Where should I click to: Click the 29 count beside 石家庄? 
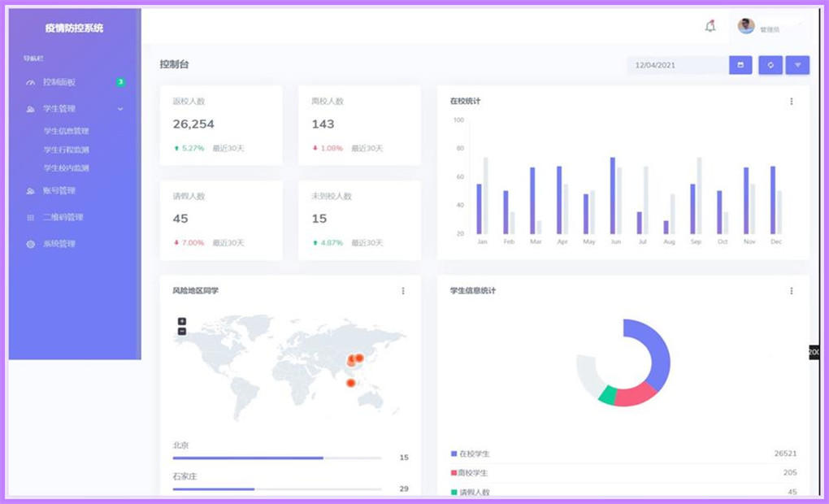point(404,489)
